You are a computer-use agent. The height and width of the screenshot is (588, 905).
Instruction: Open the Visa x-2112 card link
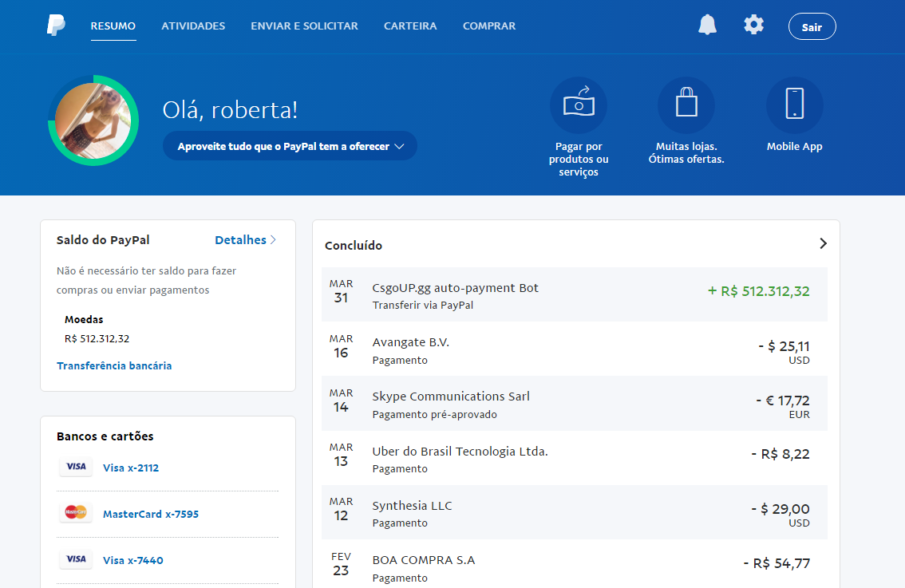131,468
